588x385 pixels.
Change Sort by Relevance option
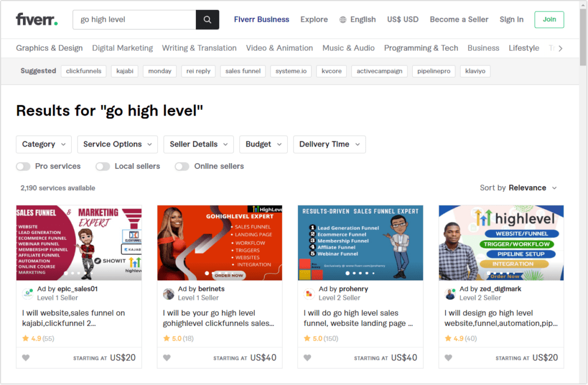click(519, 188)
